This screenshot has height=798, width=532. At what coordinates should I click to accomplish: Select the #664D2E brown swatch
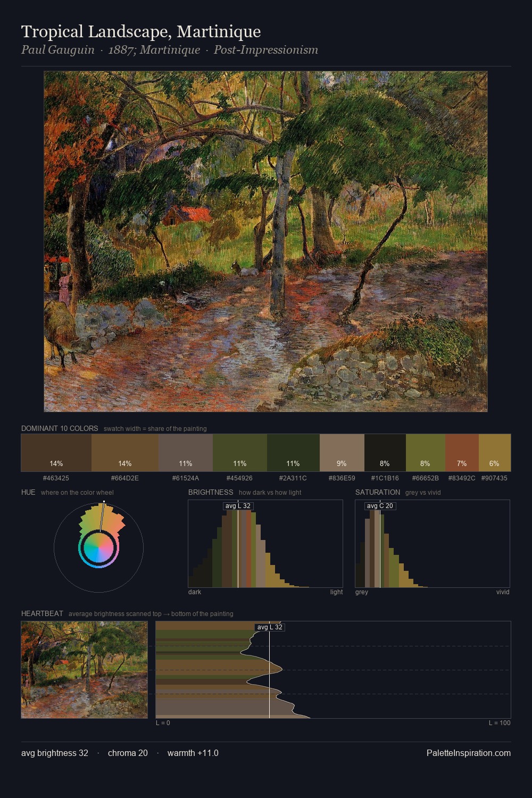tap(125, 453)
